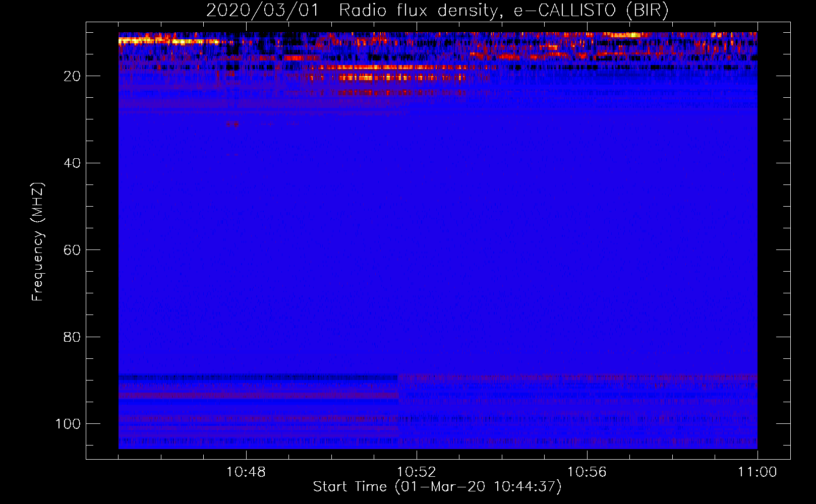The image size is (816, 504).
Task: Click the plot title "2020/03/01 Radio flux density, e-CALLISTO (BIR)"
Action: click(x=437, y=11)
